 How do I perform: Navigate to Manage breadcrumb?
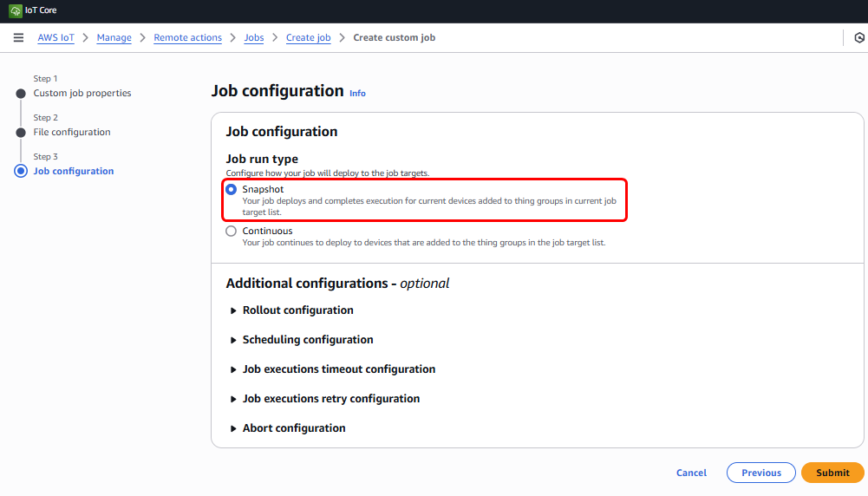pos(114,38)
